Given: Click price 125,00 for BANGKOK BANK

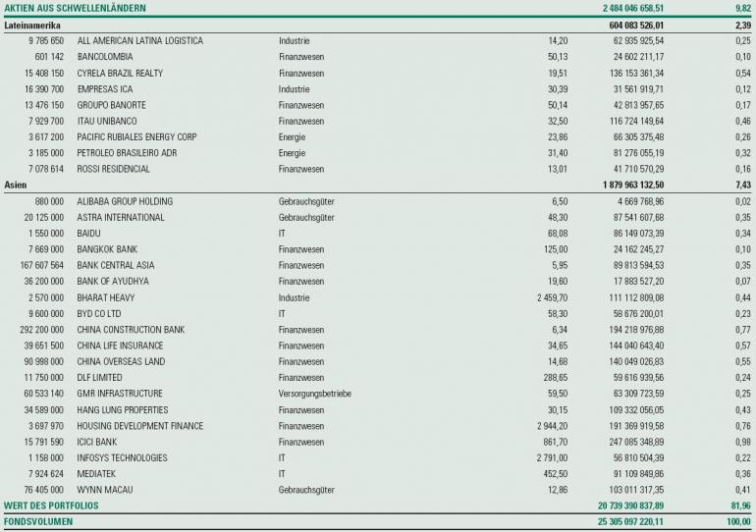Looking at the screenshot, I should coord(556,249).
